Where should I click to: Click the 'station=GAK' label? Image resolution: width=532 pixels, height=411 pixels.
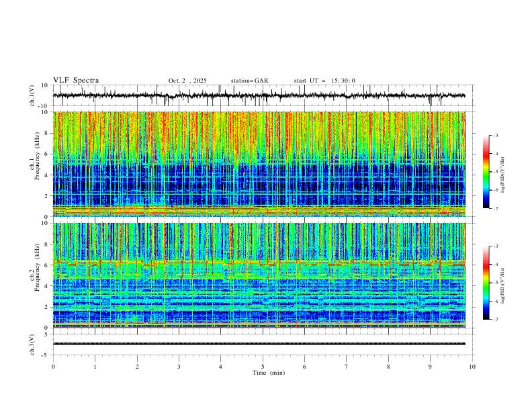249,81
